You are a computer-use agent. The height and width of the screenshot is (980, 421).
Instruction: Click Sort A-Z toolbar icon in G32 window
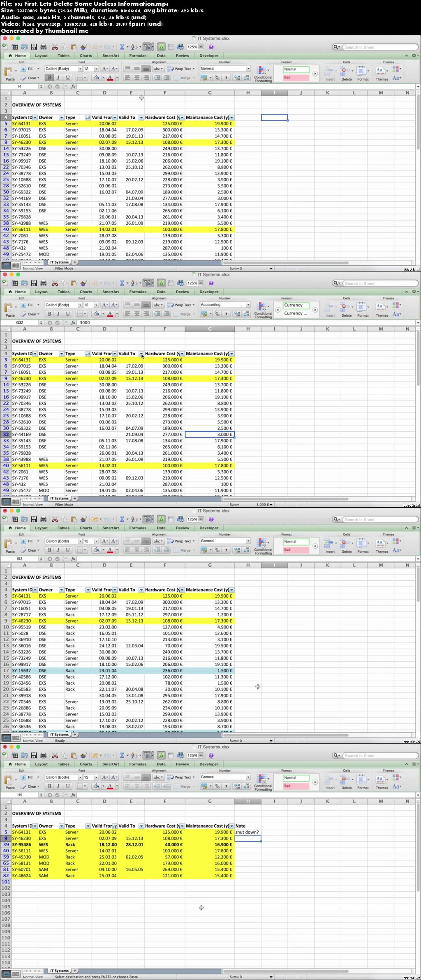click(x=134, y=283)
